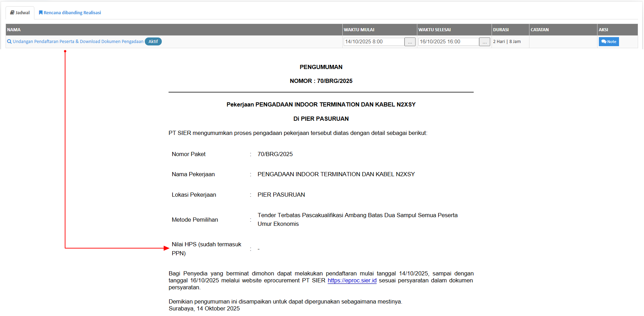Screen dimensions: 644x316
Task: Open the Jadwal tab
Action: pyautogui.click(x=20, y=13)
